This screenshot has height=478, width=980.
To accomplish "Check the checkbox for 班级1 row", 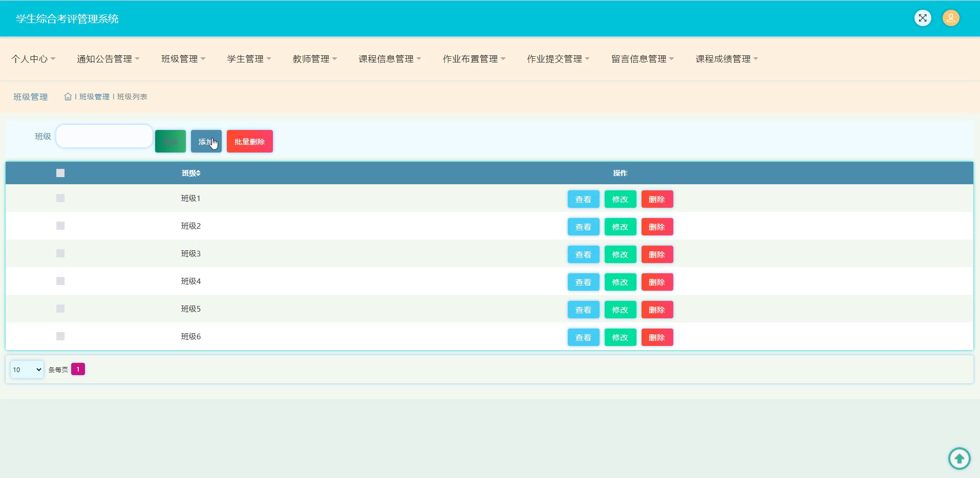I will (60, 198).
